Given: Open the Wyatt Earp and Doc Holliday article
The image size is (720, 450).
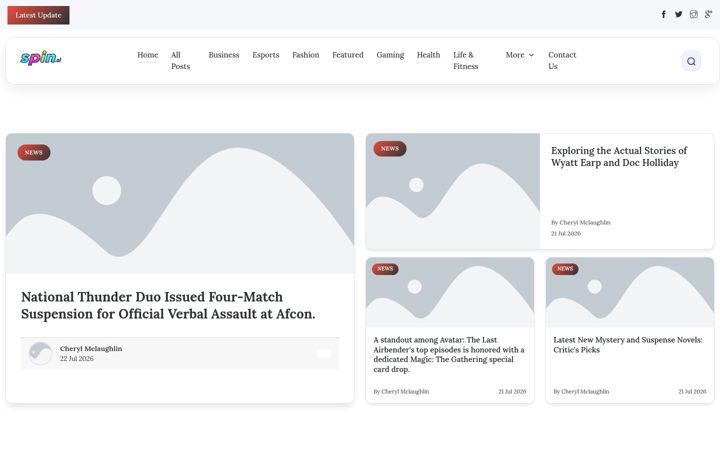Looking at the screenshot, I should pos(619,157).
